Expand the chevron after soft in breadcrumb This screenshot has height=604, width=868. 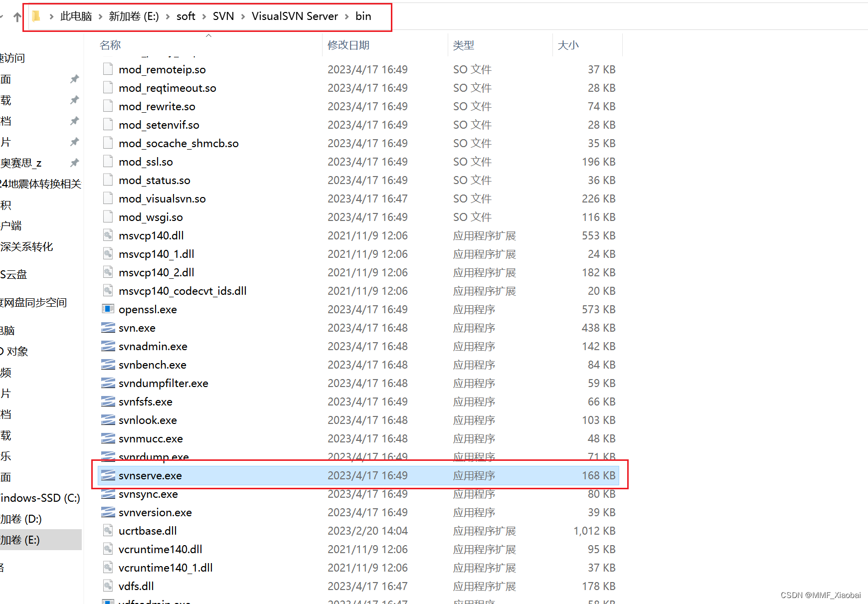204,16
